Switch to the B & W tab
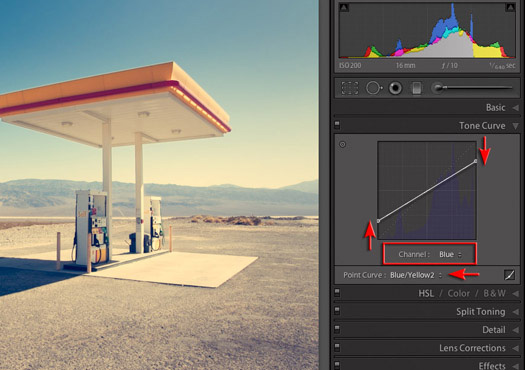Viewport: 525px width, 370px height. tap(494, 294)
